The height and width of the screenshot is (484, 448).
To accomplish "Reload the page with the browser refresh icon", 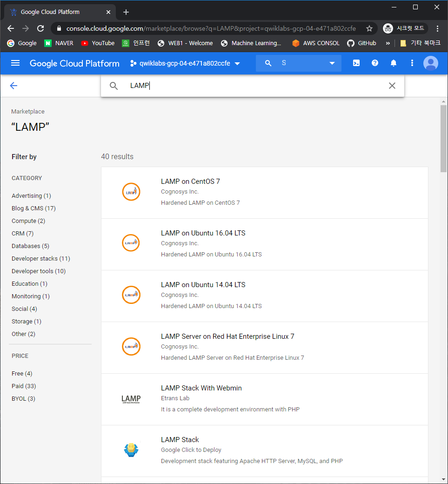I will 40,28.
